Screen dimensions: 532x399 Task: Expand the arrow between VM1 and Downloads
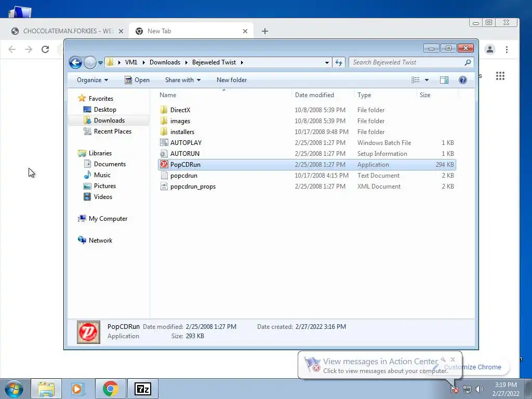tap(143, 62)
